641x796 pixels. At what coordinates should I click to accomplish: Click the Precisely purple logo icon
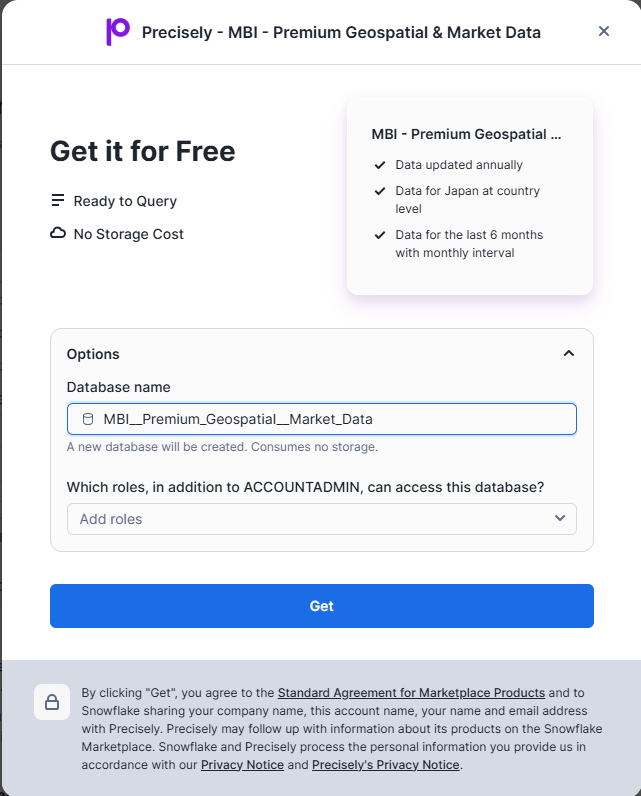118,32
